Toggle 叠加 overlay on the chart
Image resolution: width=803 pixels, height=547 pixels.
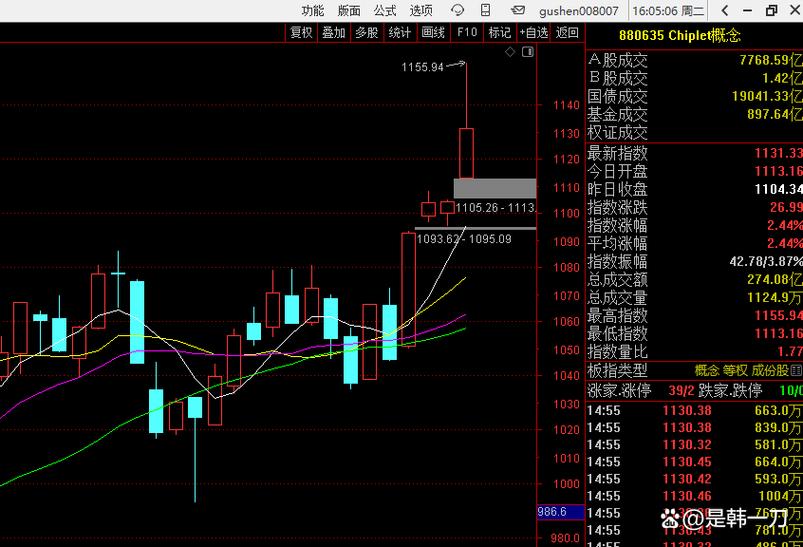tap(334, 32)
